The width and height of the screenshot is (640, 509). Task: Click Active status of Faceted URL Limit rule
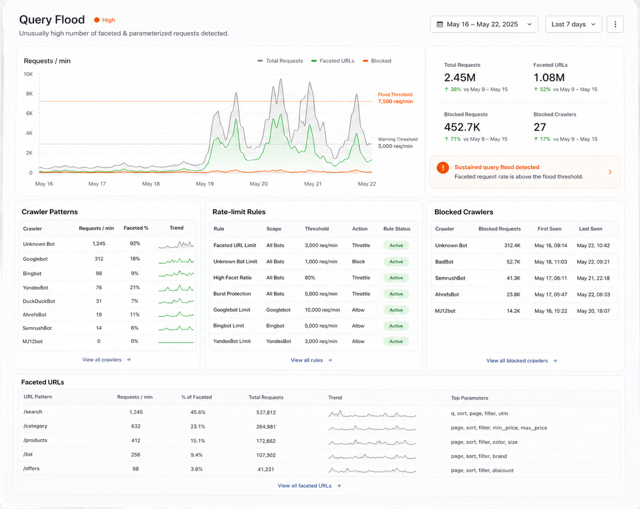[396, 245]
